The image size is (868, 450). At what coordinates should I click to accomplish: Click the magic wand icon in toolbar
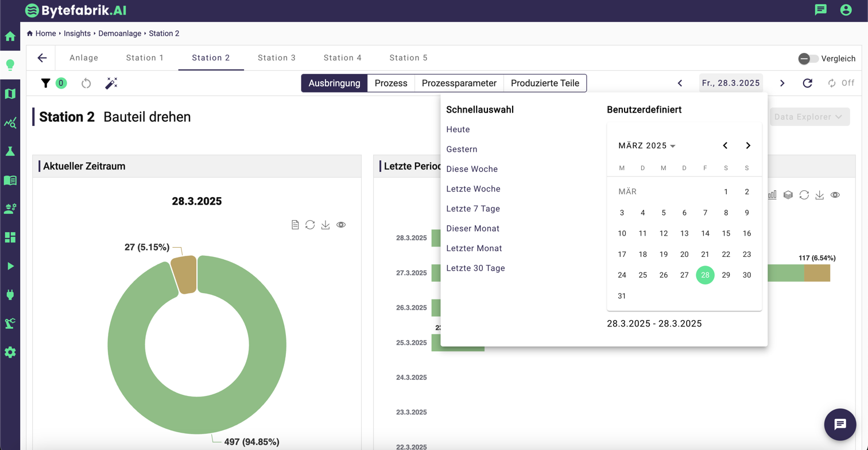click(111, 83)
